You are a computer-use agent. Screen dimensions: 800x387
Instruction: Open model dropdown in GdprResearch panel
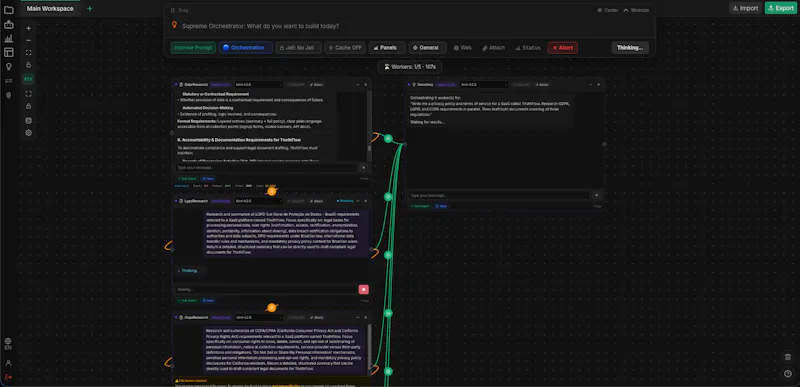click(258, 85)
